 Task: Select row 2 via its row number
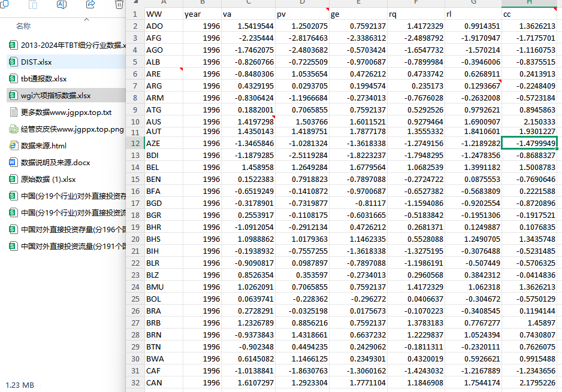(135, 26)
